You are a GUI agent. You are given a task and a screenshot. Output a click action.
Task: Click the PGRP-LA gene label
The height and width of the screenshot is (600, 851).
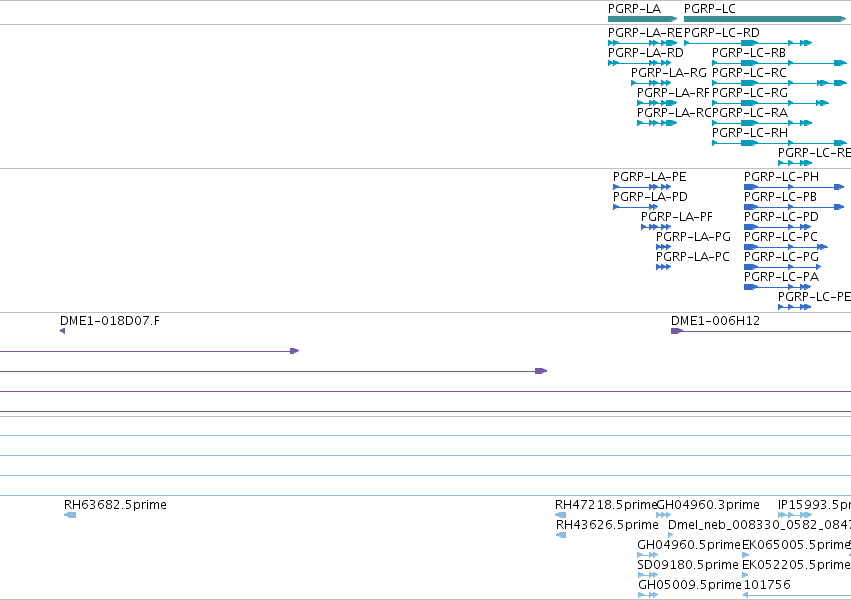click(634, 9)
